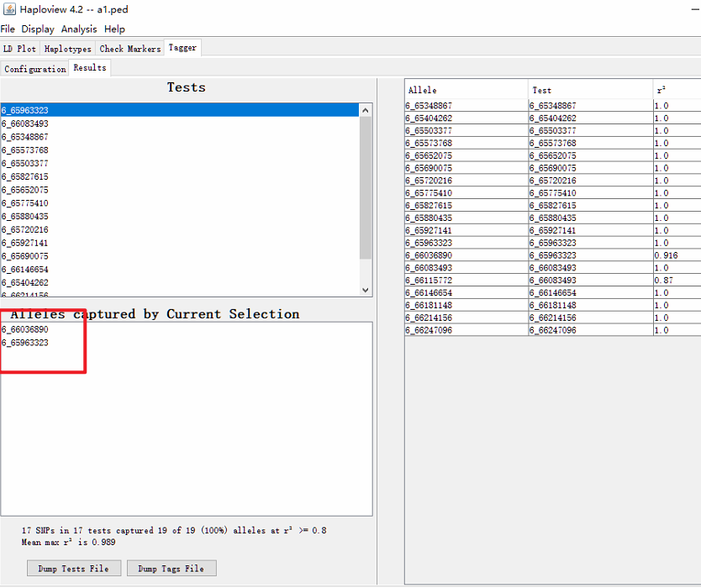This screenshot has width=701, height=588.
Task: Click Allele cell 6_66181148 in table
Action: [x=466, y=305]
